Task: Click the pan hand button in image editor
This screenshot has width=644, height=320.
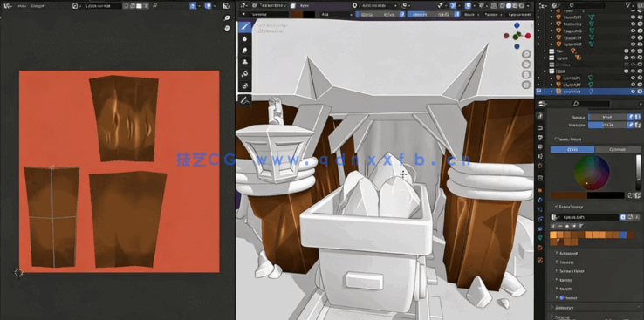Action: [227, 28]
